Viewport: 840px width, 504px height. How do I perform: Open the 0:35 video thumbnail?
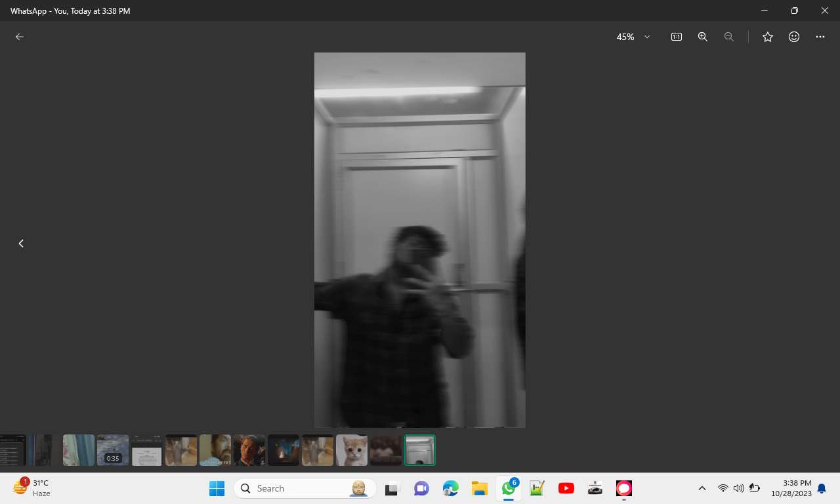click(113, 450)
